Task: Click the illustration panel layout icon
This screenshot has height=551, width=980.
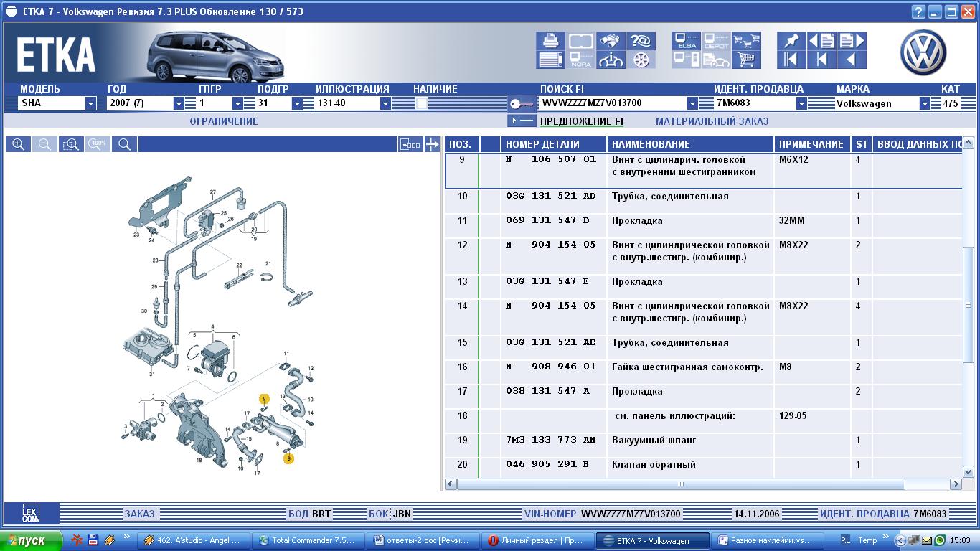Action: [410, 144]
